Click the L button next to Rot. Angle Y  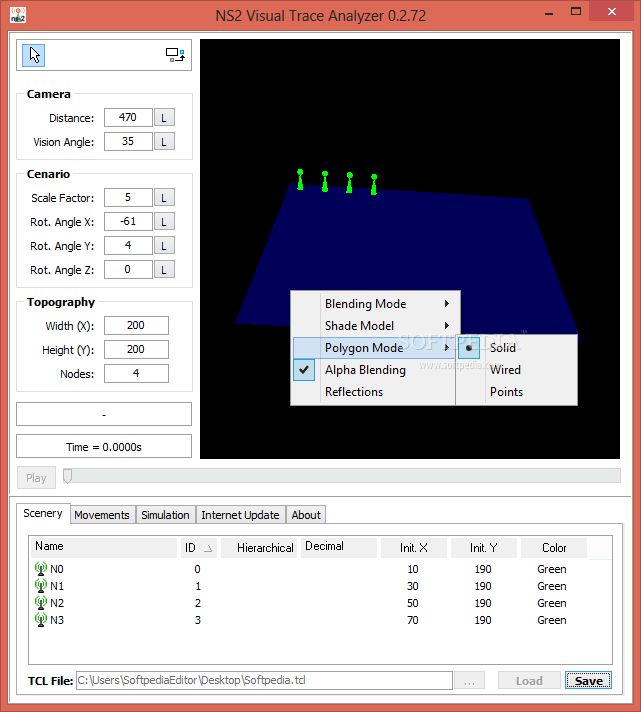click(x=164, y=246)
